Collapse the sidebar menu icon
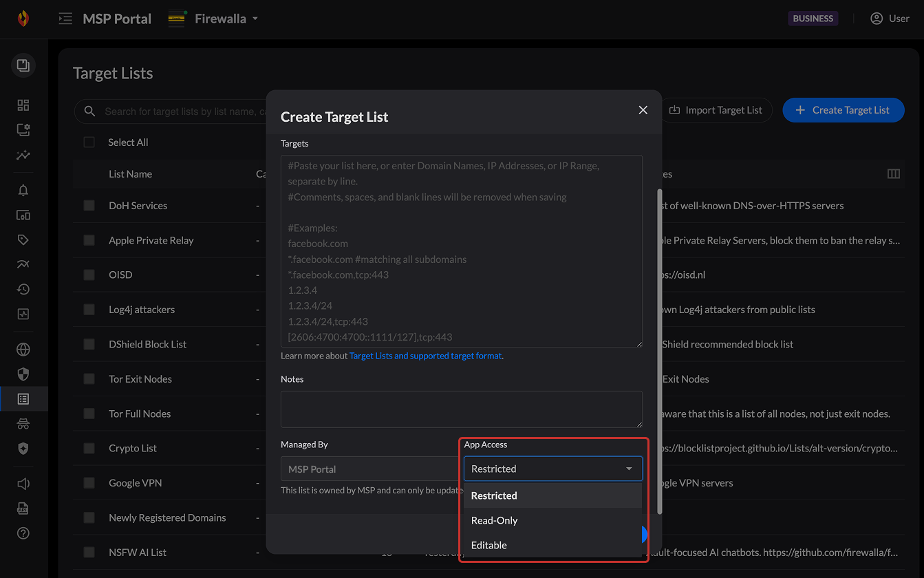Viewport: 924px width, 578px height. pyautogui.click(x=65, y=19)
